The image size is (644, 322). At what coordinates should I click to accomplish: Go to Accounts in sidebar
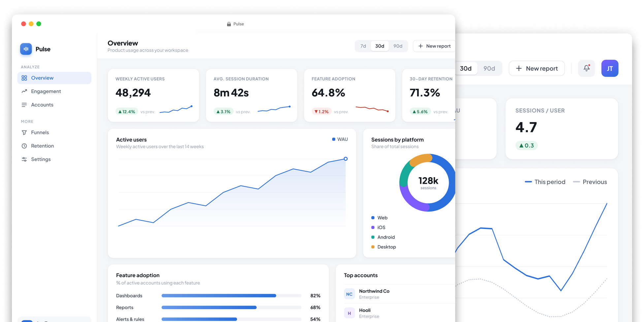[x=54, y=105]
